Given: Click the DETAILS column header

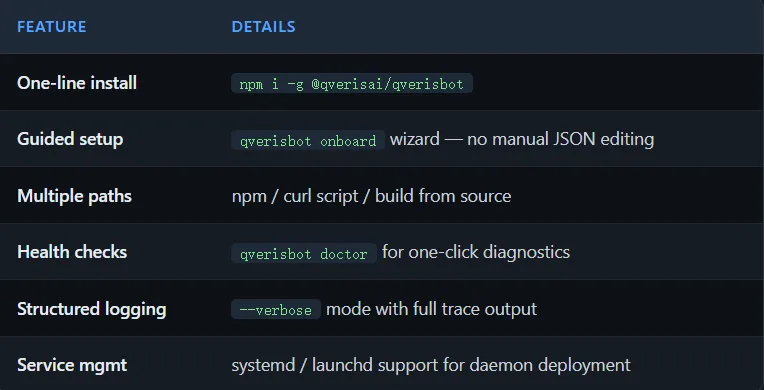Looking at the screenshot, I should (x=263, y=26).
